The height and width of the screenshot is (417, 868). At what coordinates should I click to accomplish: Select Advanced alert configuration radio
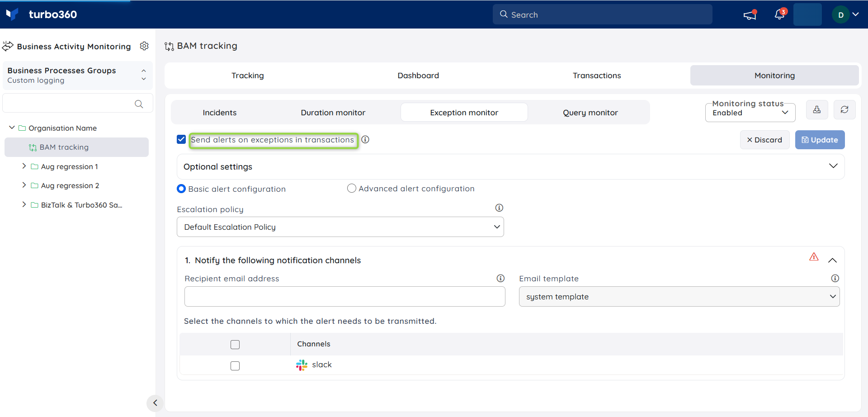pyautogui.click(x=352, y=188)
